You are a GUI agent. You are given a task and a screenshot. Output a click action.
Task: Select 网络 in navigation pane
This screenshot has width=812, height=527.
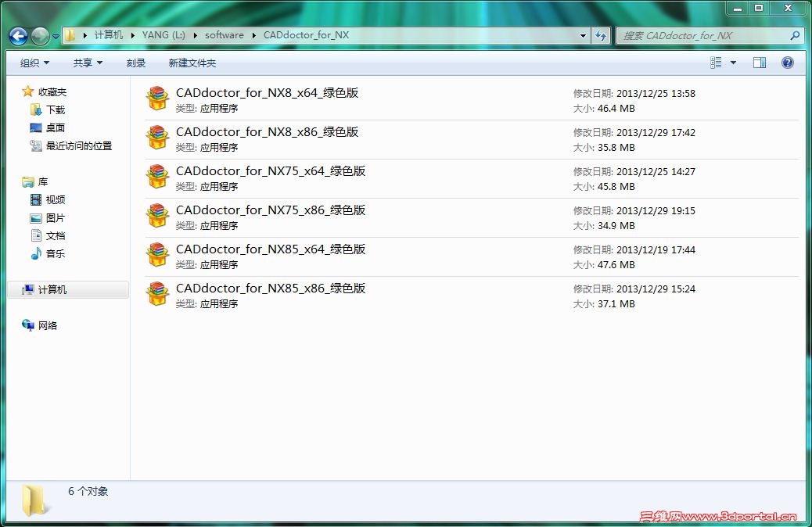pos(48,325)
